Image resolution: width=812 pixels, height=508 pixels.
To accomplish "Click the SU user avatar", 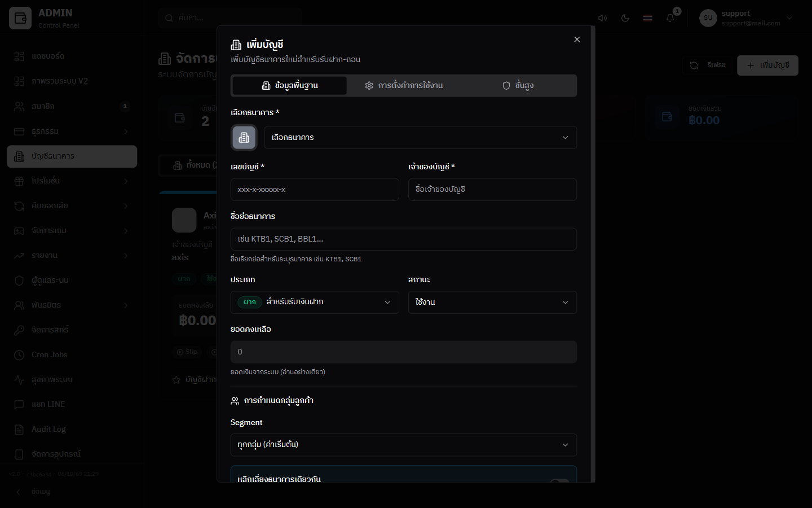I will point(708,18).
